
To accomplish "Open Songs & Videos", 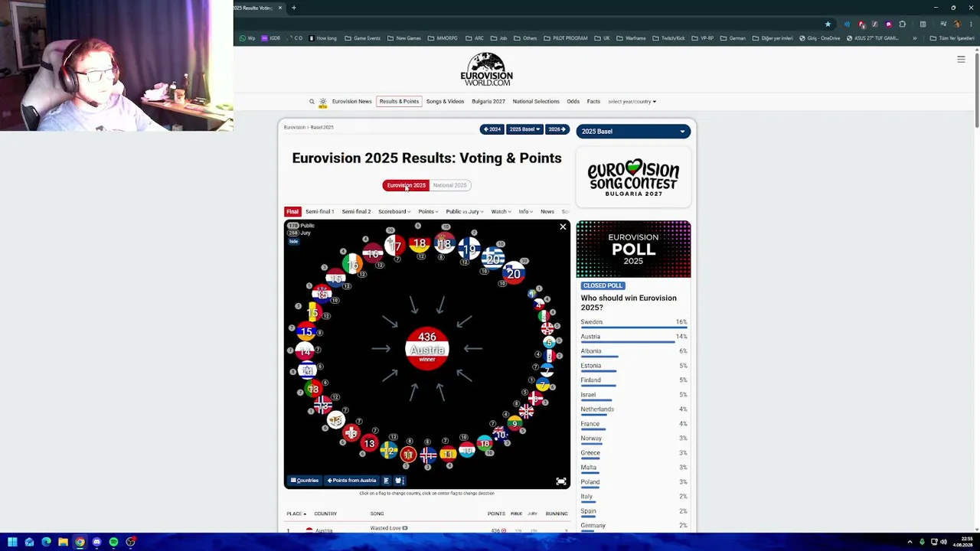I will pyautogui.click(x=445, y=102).
